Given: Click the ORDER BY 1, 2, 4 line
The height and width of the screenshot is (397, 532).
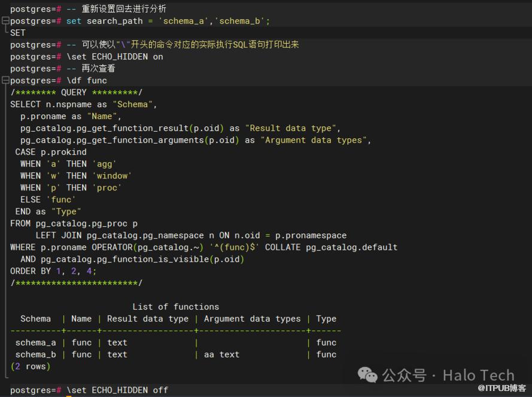Looking at the screenshot, I should tap(53, 271).
